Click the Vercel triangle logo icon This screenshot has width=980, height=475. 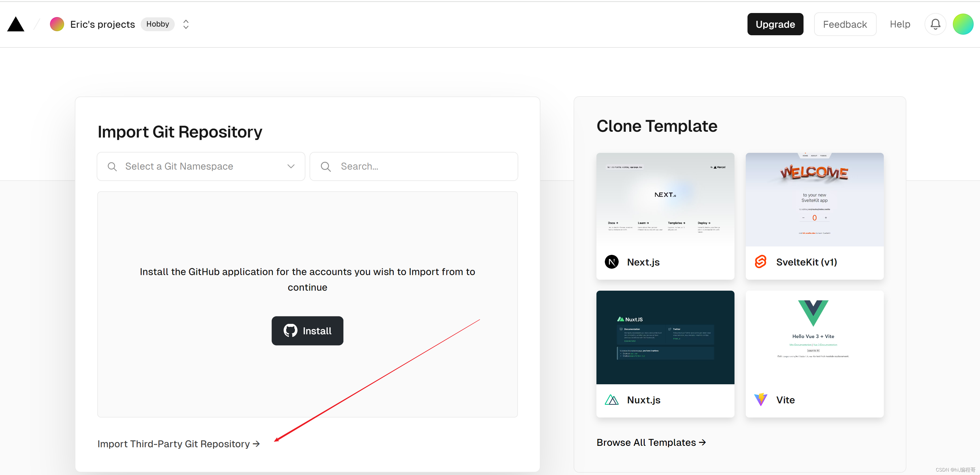pyautogui.click(x=16, y=24)
